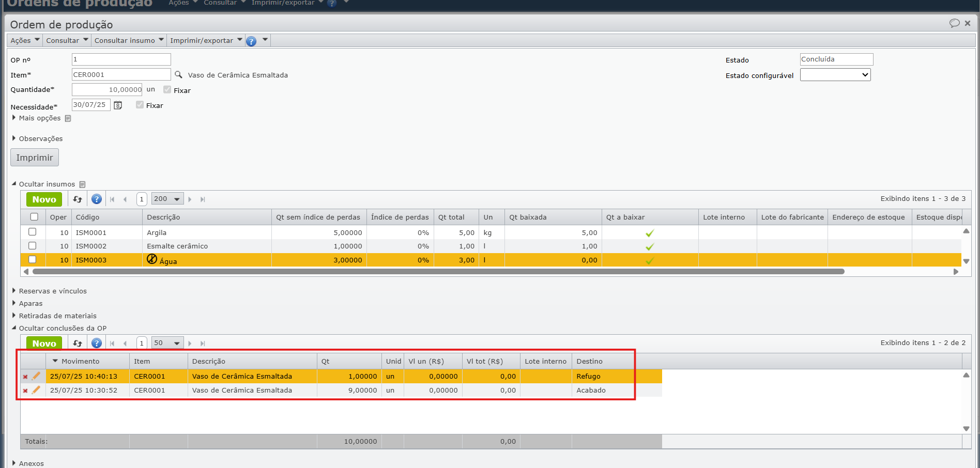
Task: Go to first page of insumos grid
Action: tap(112, 199)
